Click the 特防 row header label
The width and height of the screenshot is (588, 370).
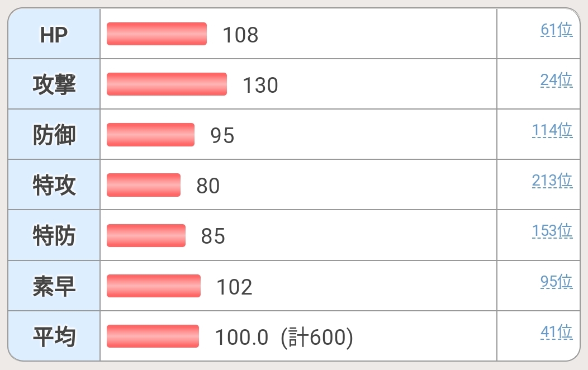(54, 236)
